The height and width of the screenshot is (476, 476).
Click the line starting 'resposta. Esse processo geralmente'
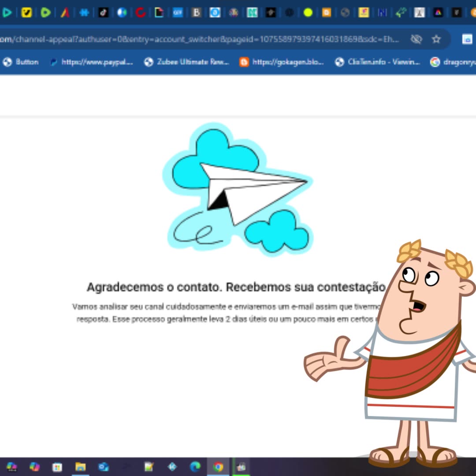(x=227, y=319)
